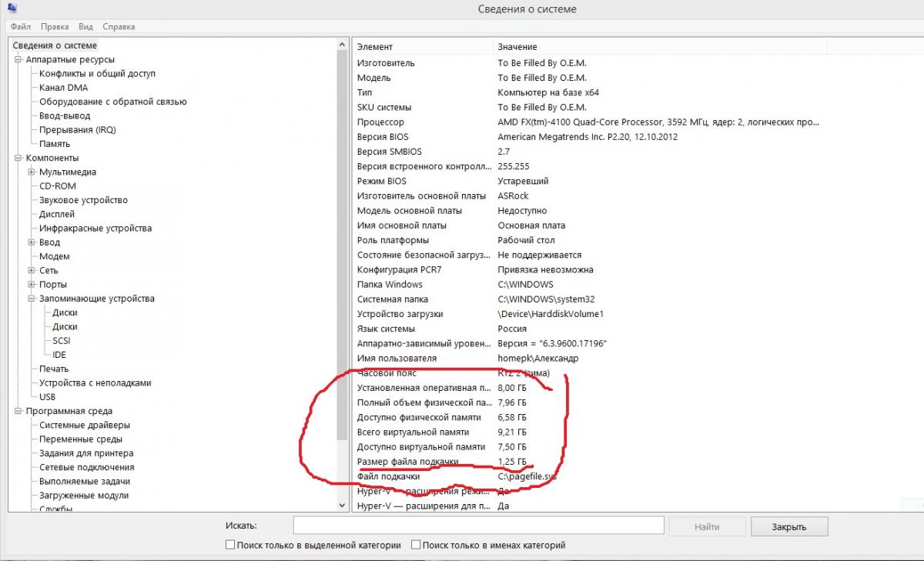This screenshot has height=561, width=924.
Task: Select Конфликты и общий доступ item
Action: coord(97,74)
